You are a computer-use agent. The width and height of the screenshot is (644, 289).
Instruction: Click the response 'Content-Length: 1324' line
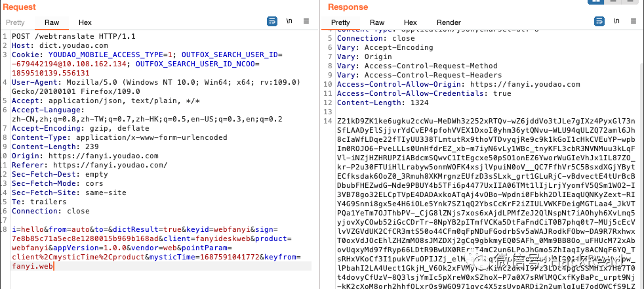[383, 102]
